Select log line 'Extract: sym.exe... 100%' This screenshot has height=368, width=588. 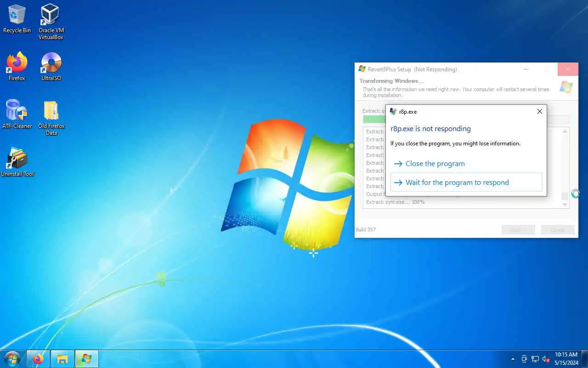click(395, 202)
